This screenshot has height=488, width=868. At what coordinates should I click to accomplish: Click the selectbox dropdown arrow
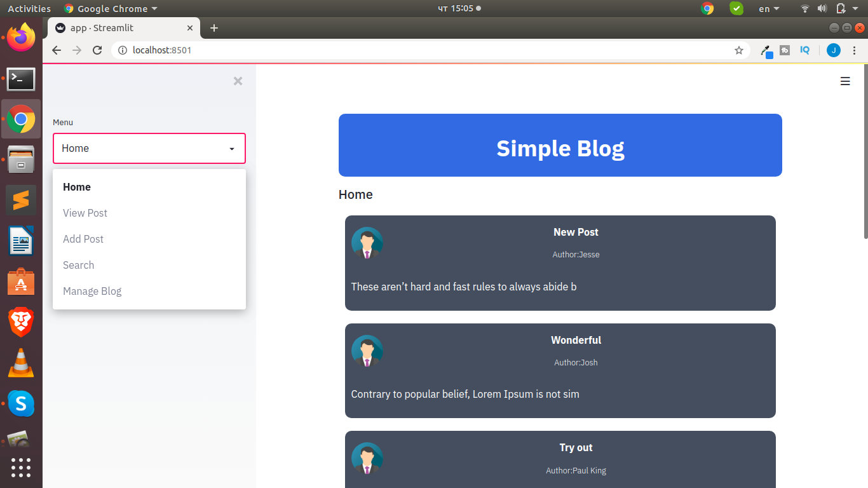tap(232, 149)
